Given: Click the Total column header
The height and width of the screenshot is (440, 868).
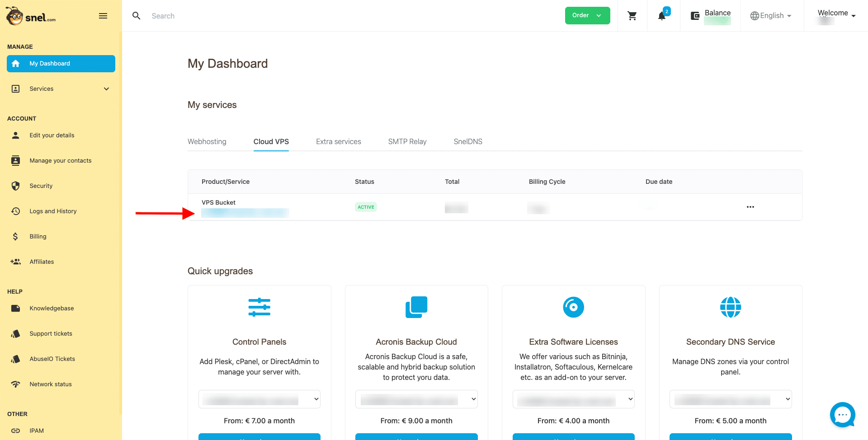Looking at the screenshot, I should [452, 182].
